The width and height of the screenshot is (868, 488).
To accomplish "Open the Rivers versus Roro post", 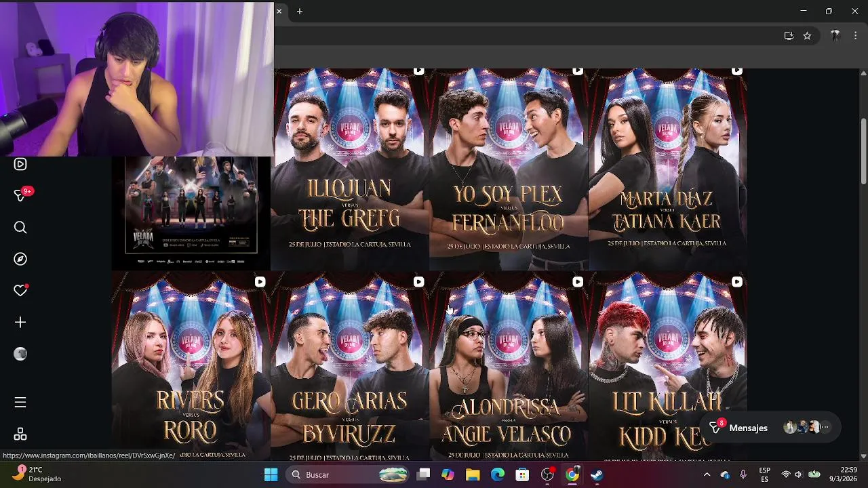I will pyautogui.click(x=191, y=367).
